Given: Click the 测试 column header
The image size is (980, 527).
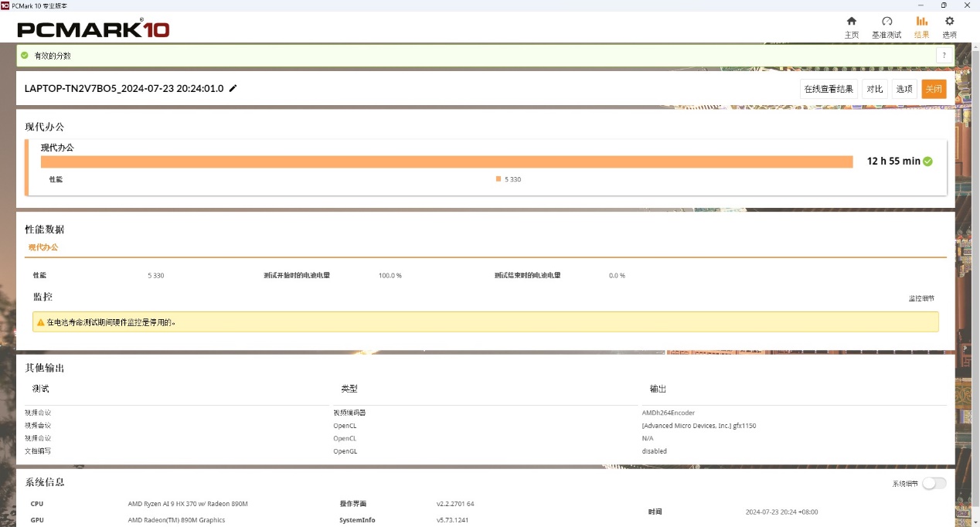Looking at the screenshot, I should click(x=40, y=389).
